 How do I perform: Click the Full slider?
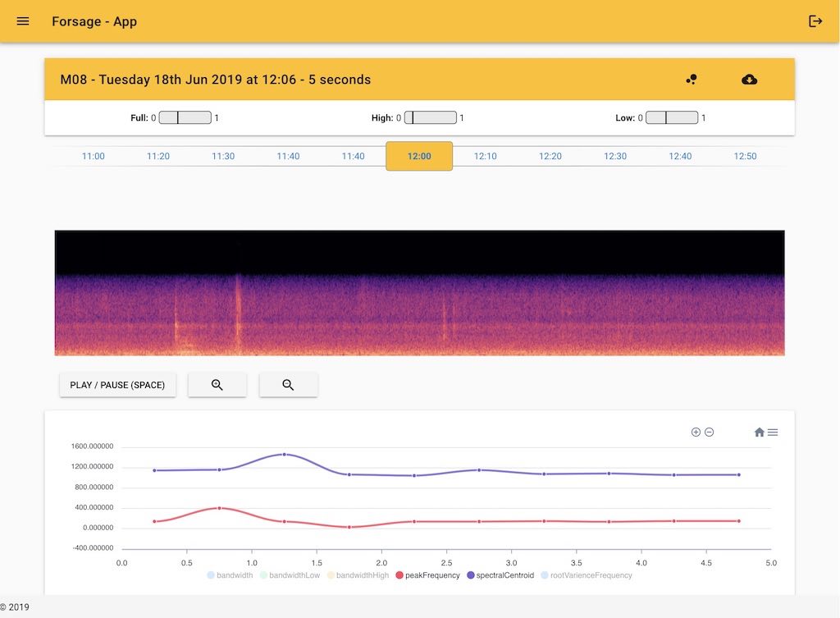click(x=185, y=118)
